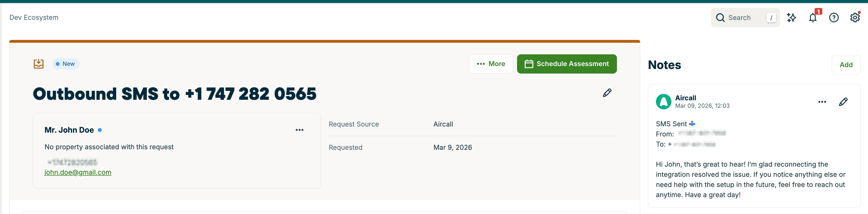Click the AI sparkle assistant icon
This screenshot has height=214, width=868.
click(x=791, y=18)
